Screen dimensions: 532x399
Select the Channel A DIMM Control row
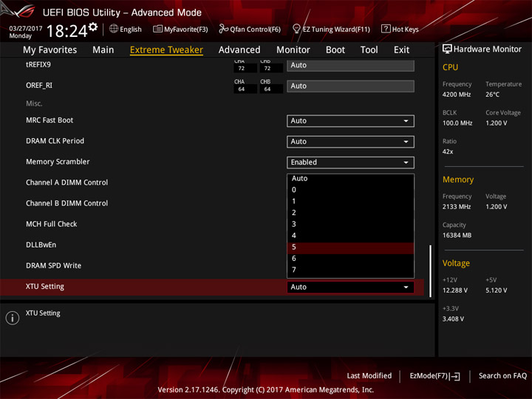[x=66, y=183]
